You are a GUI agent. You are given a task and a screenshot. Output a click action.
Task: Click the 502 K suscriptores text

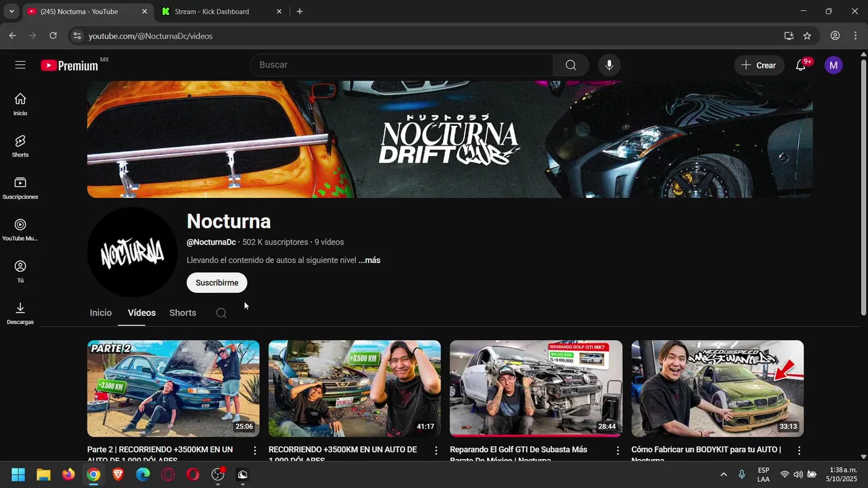pyautogui.click(x=275, y=242)
